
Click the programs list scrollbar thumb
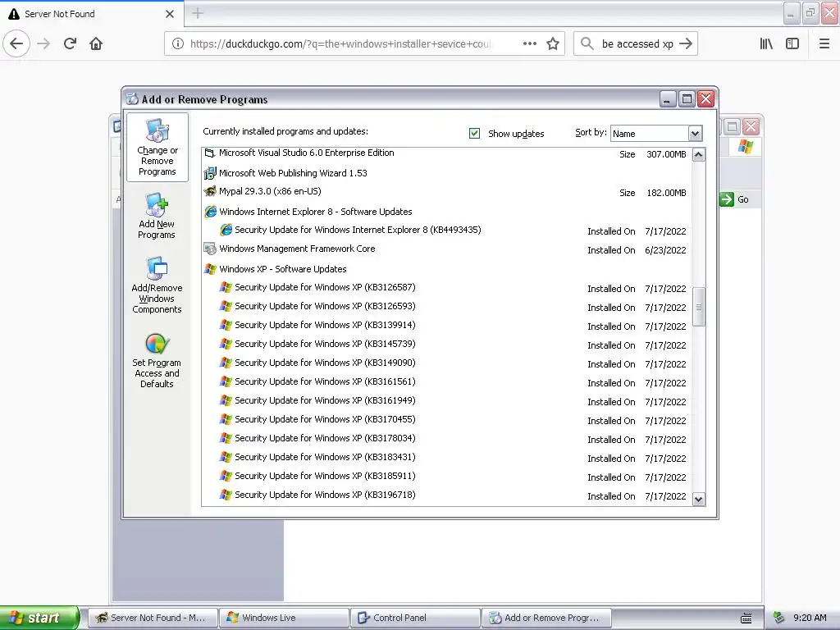point(698,307)
